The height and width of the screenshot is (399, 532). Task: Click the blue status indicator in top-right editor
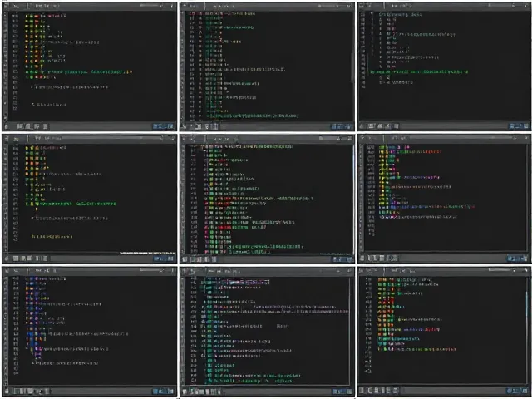click(x=519, y=126)
